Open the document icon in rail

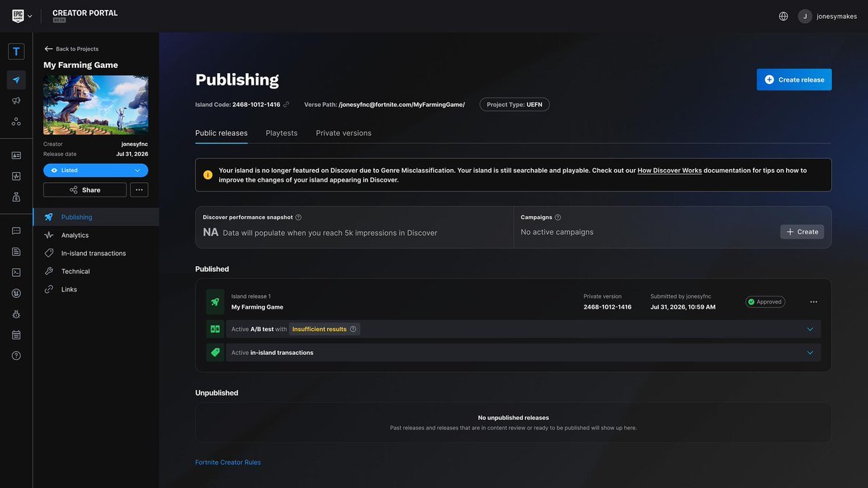pyautogui.click(x=16, y=252)
